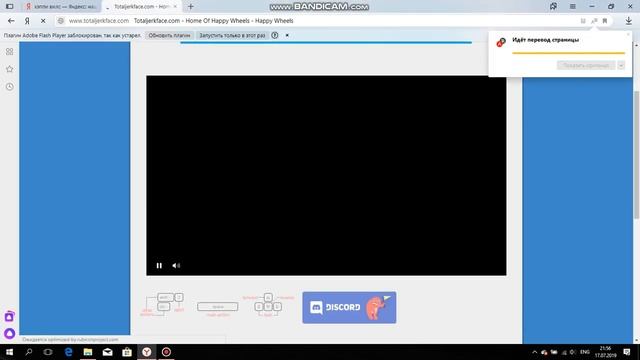Click the 'Показать оригинал' button

click(x=586, y=65)
